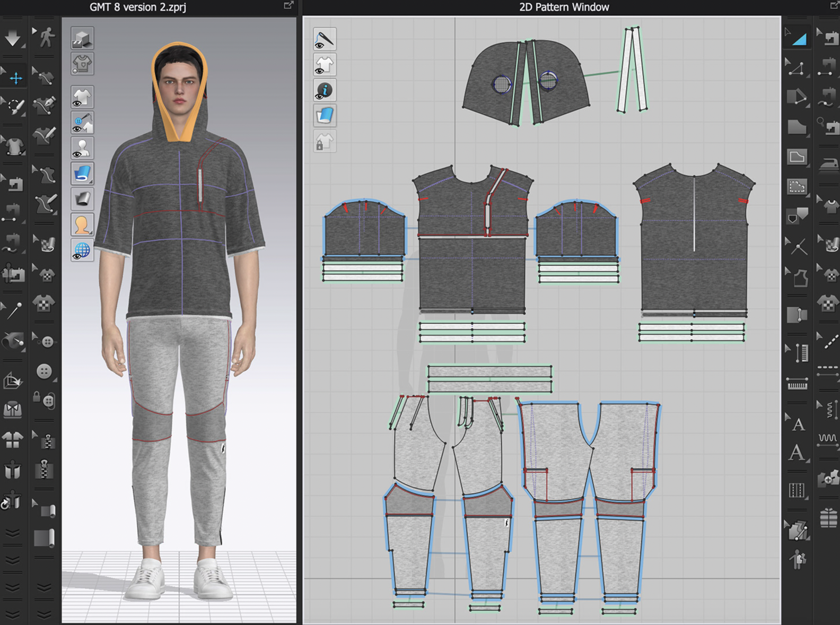Pop out the 3D window panel
The height and width of the screenshot is (625, 840).
(288, 5)
